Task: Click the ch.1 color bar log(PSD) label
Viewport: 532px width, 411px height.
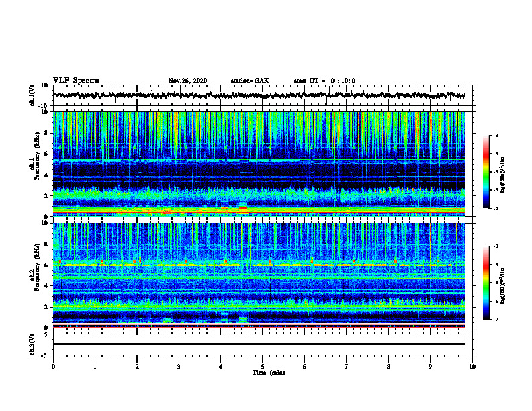Action: click(x=503, y=175)
